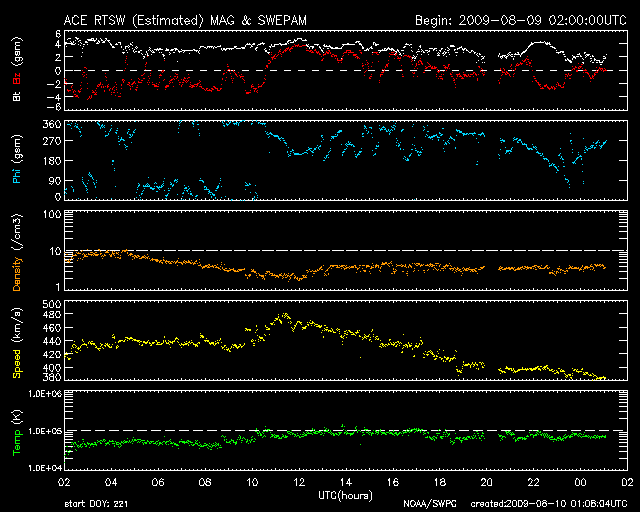
Task: Click the "460" tick on the Speed axis
Action: pos(52,328)
